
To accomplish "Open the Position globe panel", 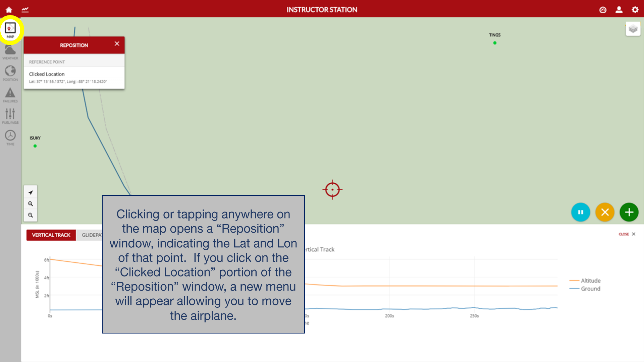I will (10, 73).
